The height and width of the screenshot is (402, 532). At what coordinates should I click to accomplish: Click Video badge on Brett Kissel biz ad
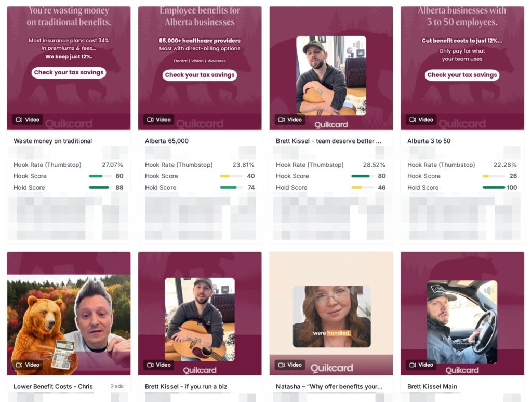(x=159, y=365)
